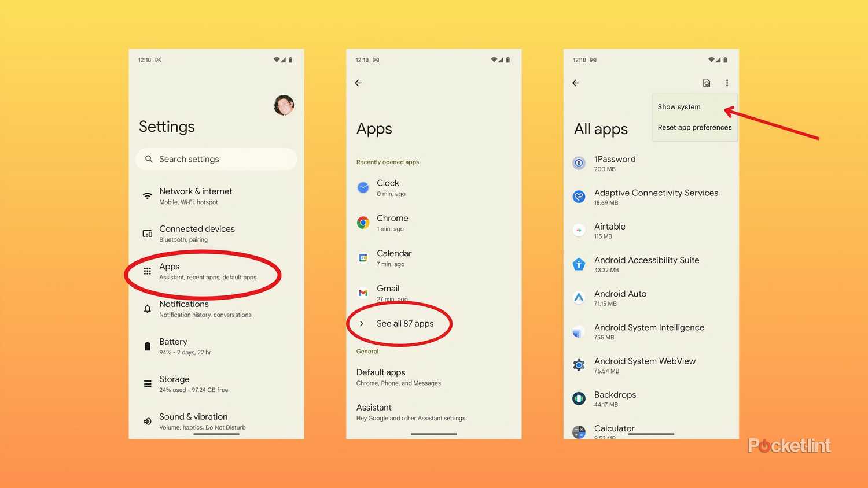
Task: Select Show system menu item
Action: click(x=695, y=107)
